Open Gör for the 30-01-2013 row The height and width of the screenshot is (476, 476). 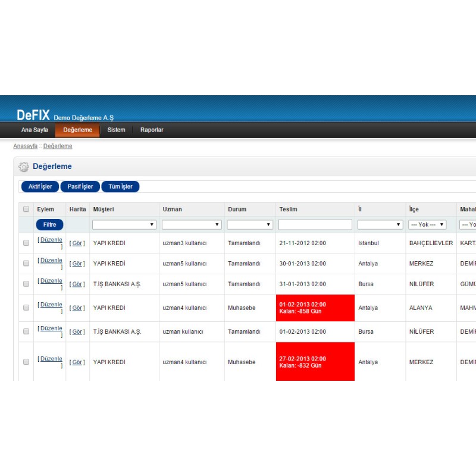[77, 264]
